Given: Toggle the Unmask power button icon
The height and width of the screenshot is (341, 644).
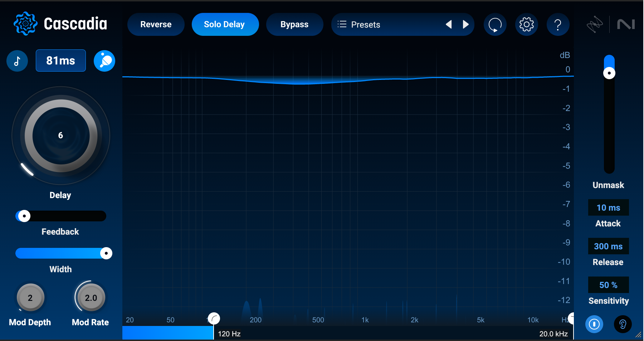Looking at the screenshot, I should tap(594, 324).
